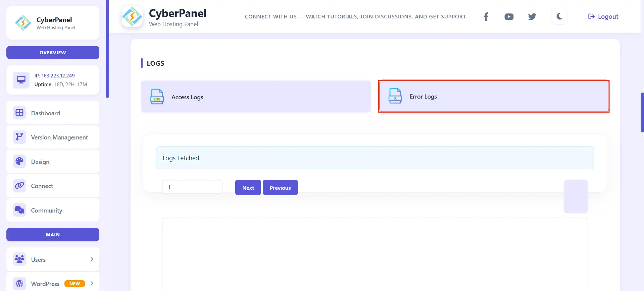Click the page number input field
The height and width of the screenshot is (291, 644).
coord(192,187)
